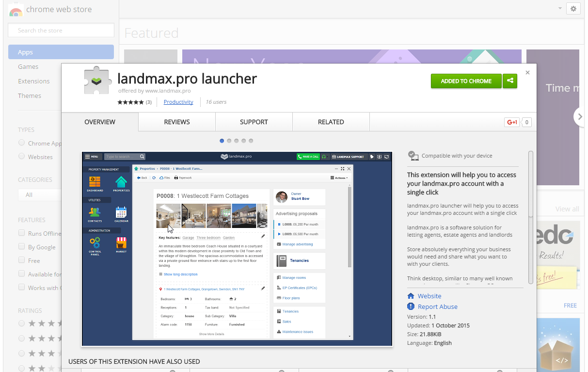
Task: Switch to the Reviews tab
Action: coord(176,122)
